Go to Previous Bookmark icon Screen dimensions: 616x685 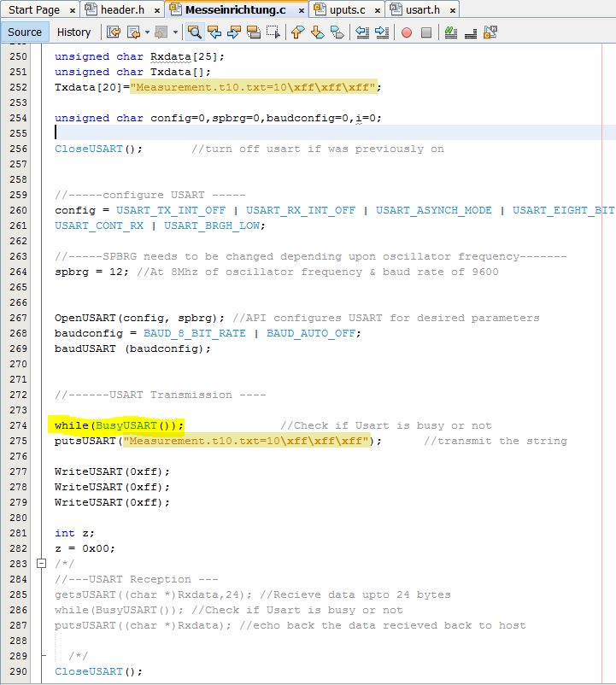pyautogui.click(x=298, y=32)
